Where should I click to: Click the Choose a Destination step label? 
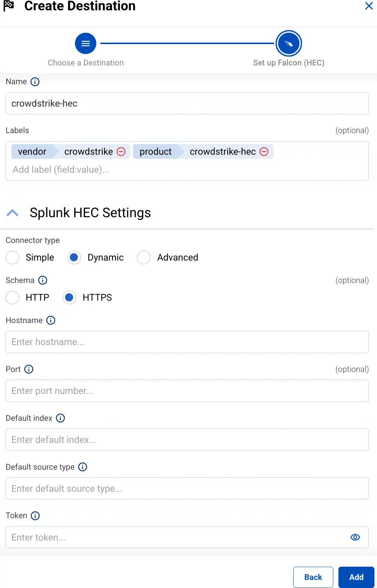click(86, 63)
